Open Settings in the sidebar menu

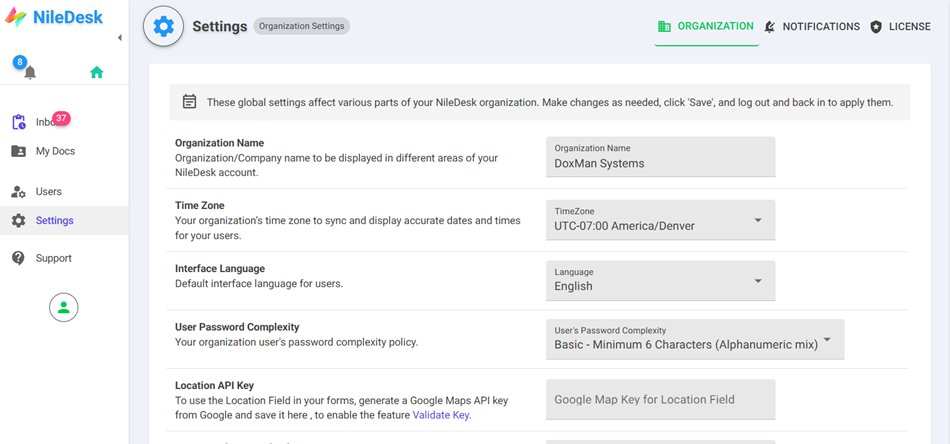pyautogui.click(x=55, y=221)
